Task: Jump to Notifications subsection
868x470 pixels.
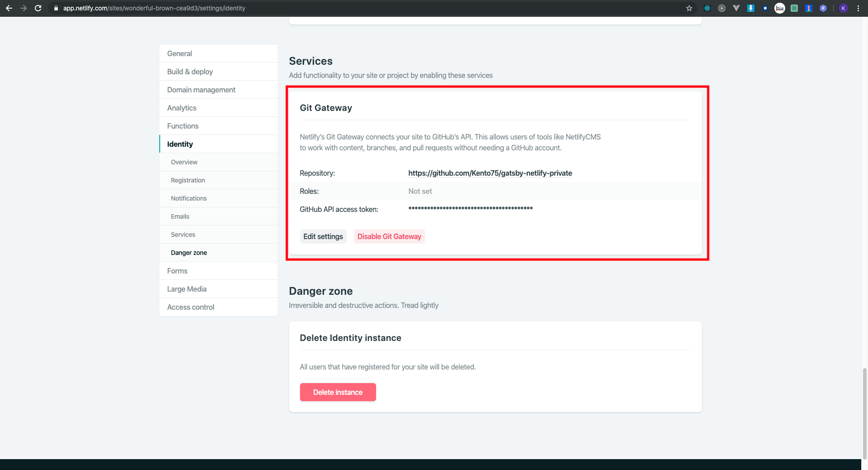Action: click(219, 198)
